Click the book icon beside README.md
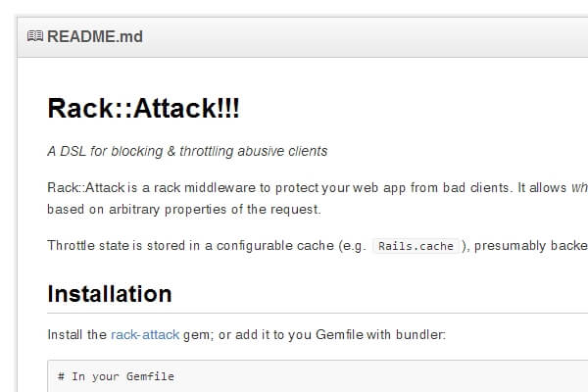This screenshot has height=392, width=588. tap(35, 37)
